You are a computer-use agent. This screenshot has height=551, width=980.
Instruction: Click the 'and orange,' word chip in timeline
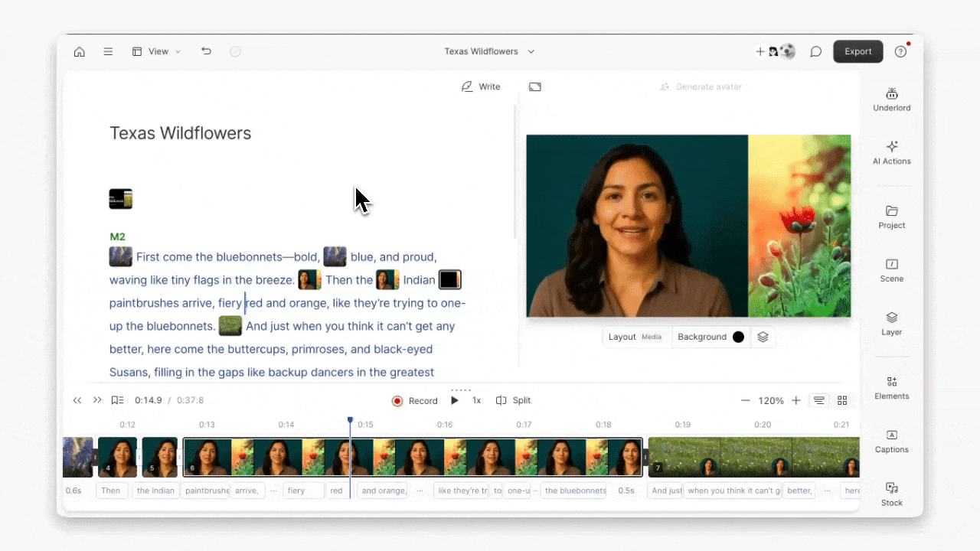tap(384, 491)
